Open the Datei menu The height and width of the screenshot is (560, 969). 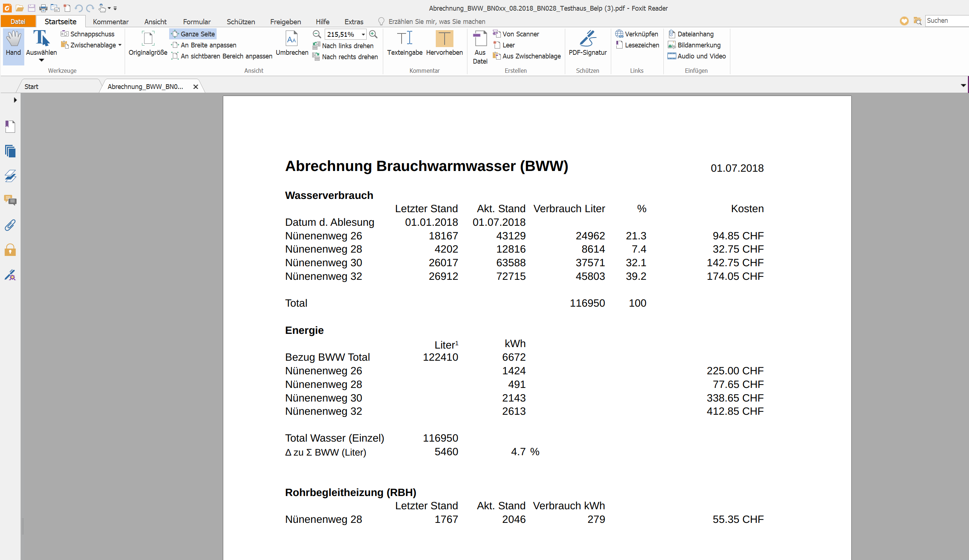(18, 22)
